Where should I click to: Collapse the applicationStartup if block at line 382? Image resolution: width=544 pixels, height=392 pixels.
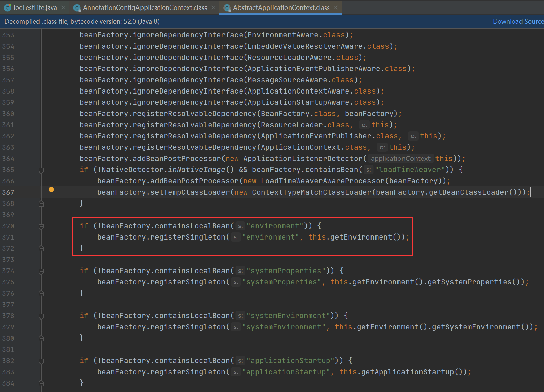pyautogui.click(x=41, y=361)
